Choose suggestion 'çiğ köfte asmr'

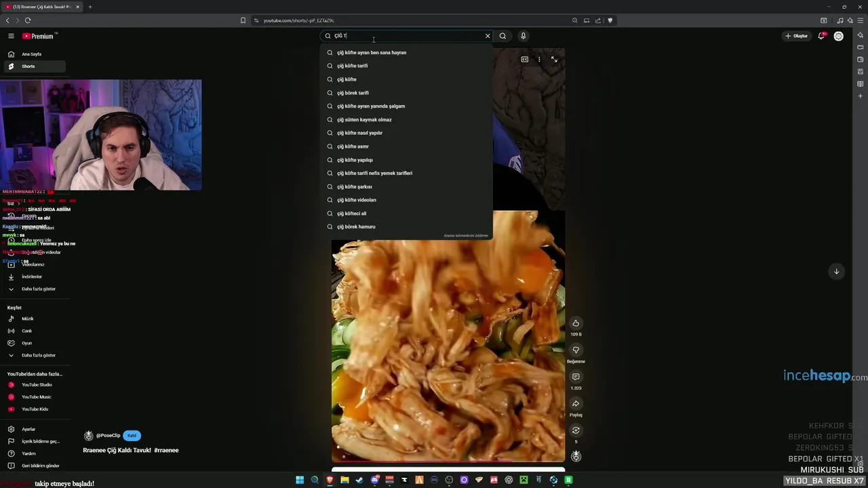(x=407, y=146)
